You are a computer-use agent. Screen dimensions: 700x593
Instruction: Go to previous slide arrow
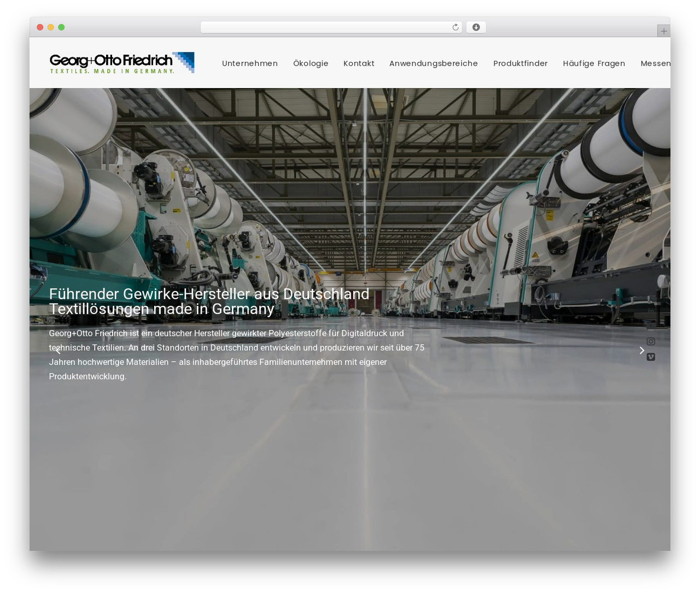click(x=58, y=350)
